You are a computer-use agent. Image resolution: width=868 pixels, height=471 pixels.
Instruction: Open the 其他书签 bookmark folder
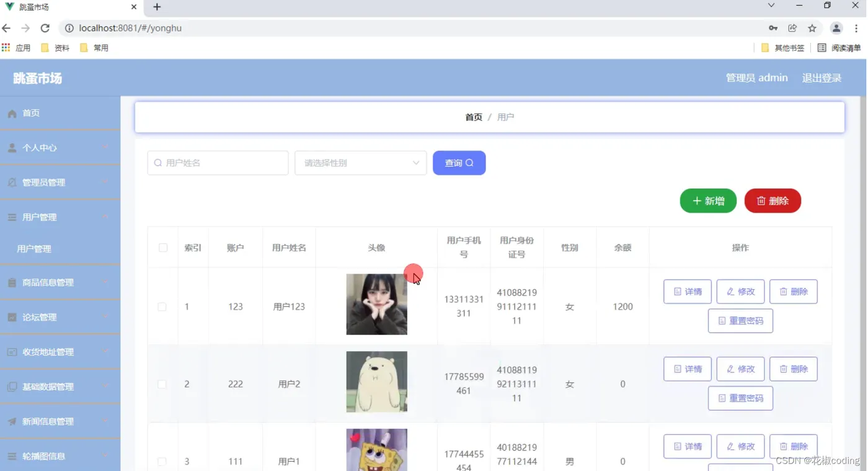[x=782, y=48]
